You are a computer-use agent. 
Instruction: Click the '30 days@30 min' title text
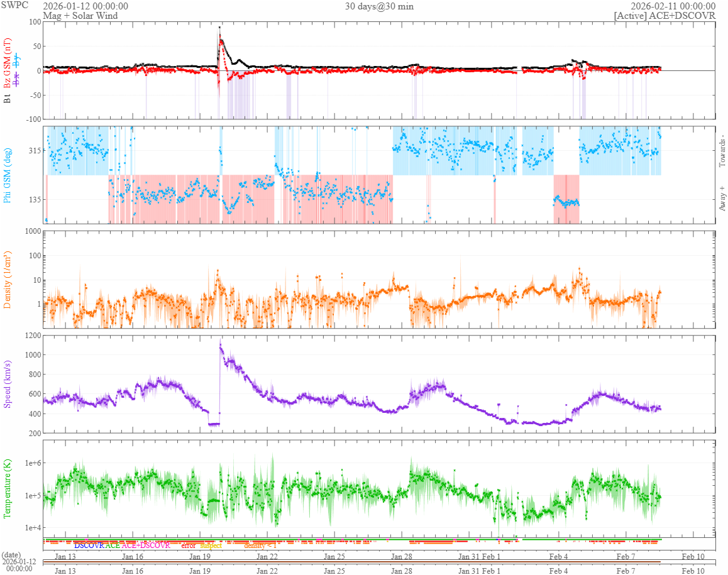point(379,6)
